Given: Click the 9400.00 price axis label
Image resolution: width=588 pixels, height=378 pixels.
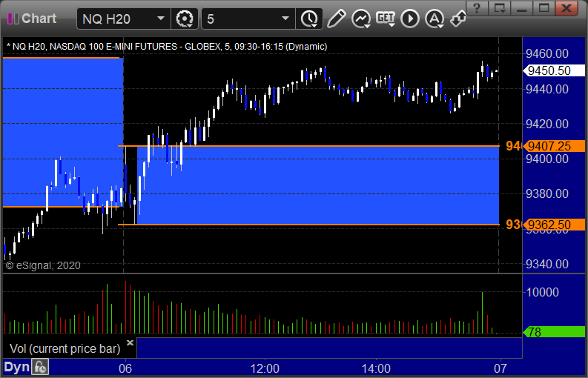Looking at the screenshot, I should pos(547,159).
